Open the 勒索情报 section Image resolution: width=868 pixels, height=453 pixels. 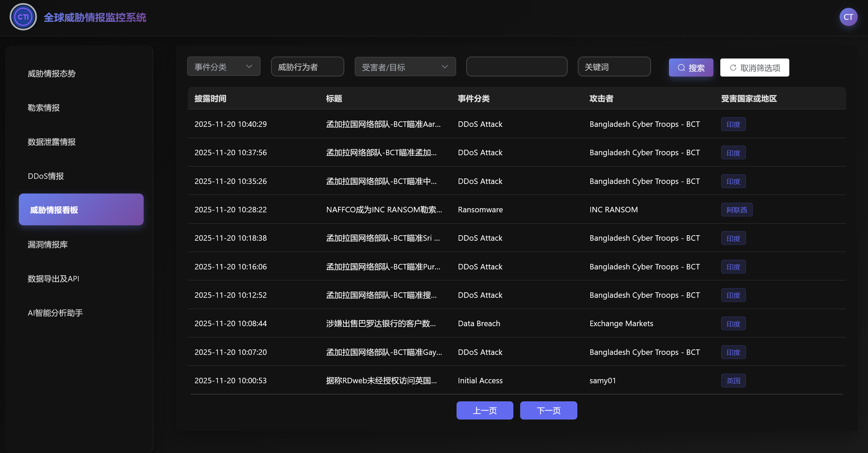click(x=43, y=107)
